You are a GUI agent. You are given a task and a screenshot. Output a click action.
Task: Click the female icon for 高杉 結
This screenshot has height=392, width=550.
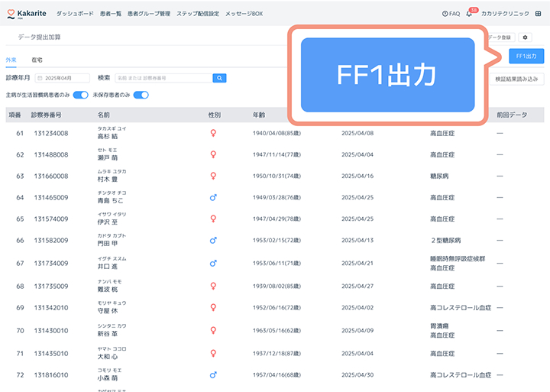pos(213,133)
